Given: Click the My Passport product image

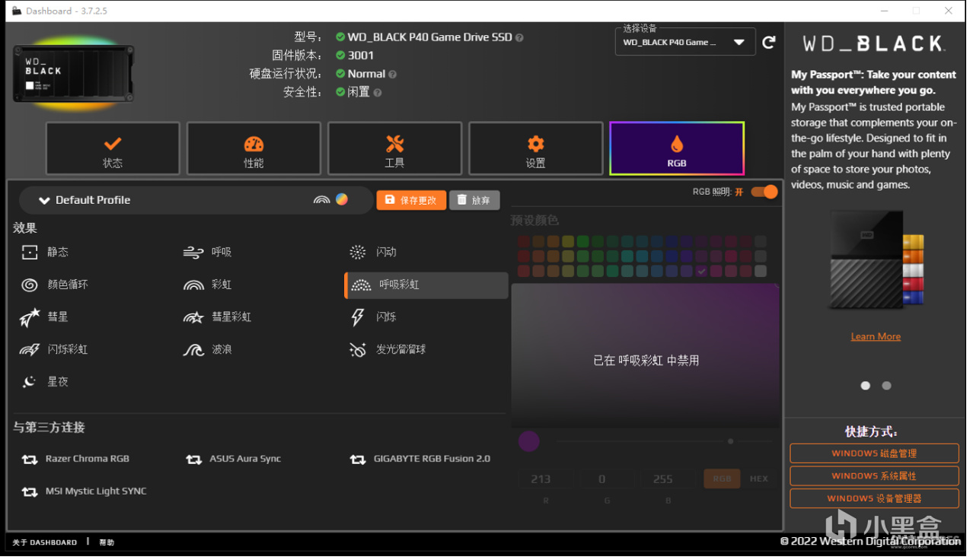Looking at the screenshot, I should [x=876, y=261].
